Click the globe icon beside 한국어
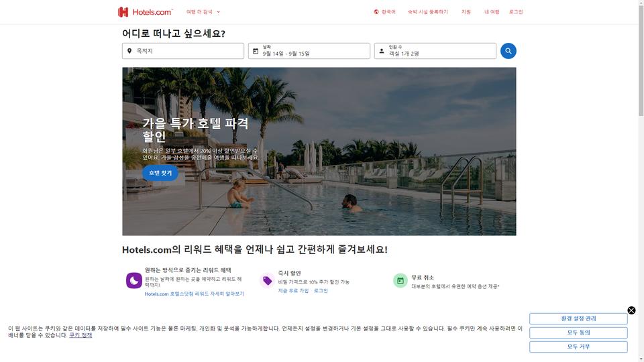 point(376,12)
